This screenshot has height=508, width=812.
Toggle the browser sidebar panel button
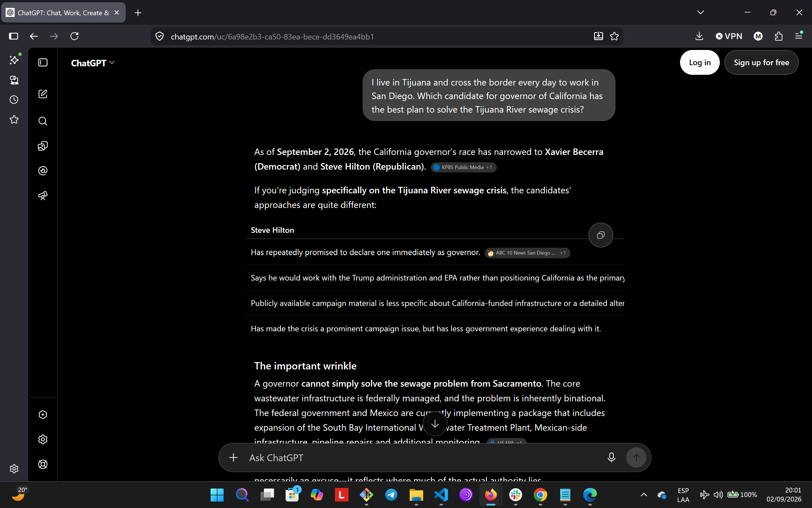[x=14, y=36]
